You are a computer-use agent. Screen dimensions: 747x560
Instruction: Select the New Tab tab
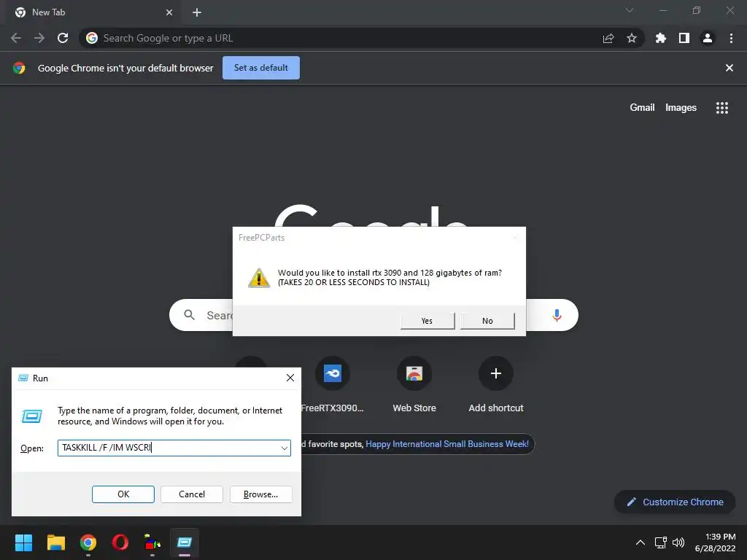[93, 12]
